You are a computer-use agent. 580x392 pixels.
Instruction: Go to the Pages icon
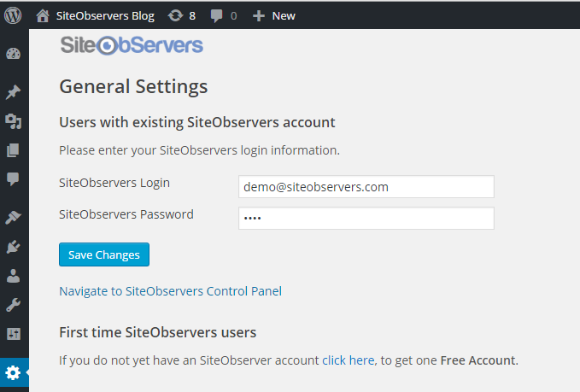pos(14,150)
